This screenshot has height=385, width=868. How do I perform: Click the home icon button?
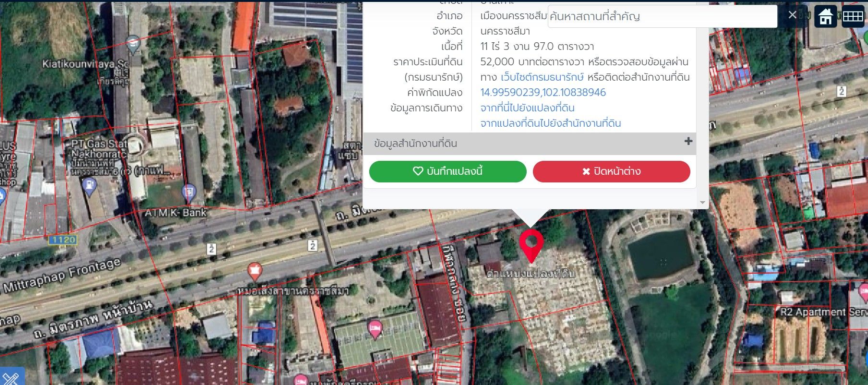click(x=825, y=17)
